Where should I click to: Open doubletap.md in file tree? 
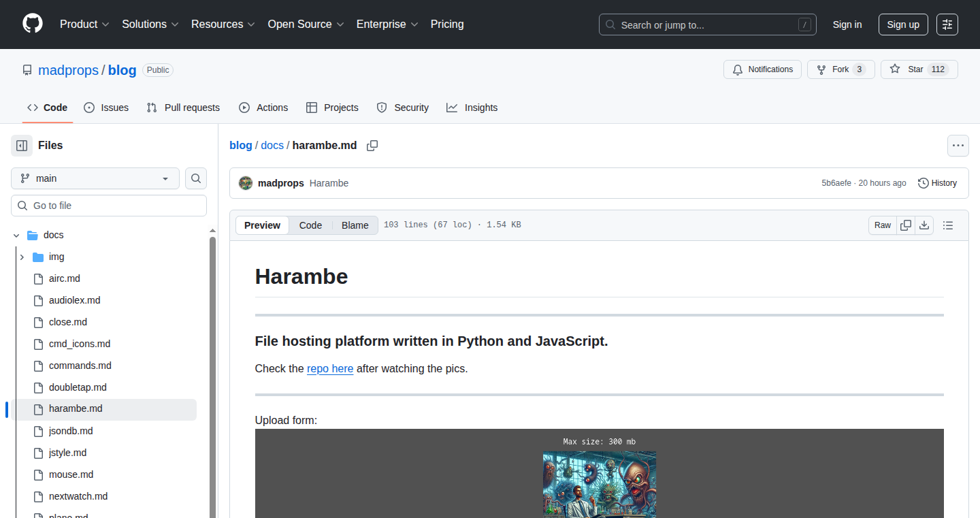[x=78, y=387]
